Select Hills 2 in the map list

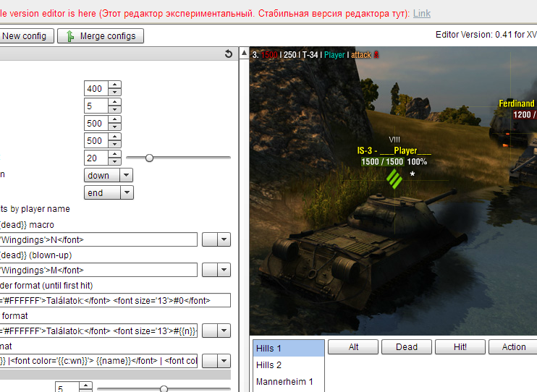[289, 365]
